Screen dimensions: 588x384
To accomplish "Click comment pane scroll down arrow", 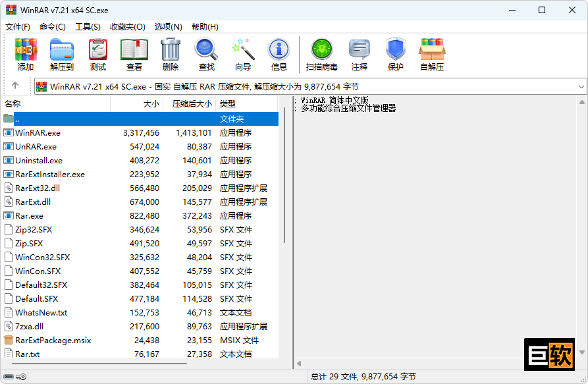I will click(582, 352).
